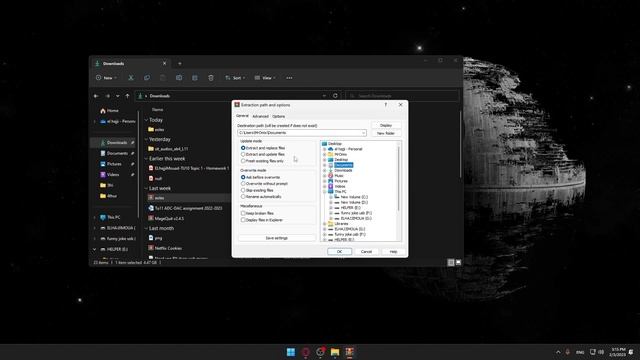Image resolution: width=640 pixels, height=360 pixels.
Task: Switch Explorer to large thumbnails view from status bar
Action: [458, 262]
